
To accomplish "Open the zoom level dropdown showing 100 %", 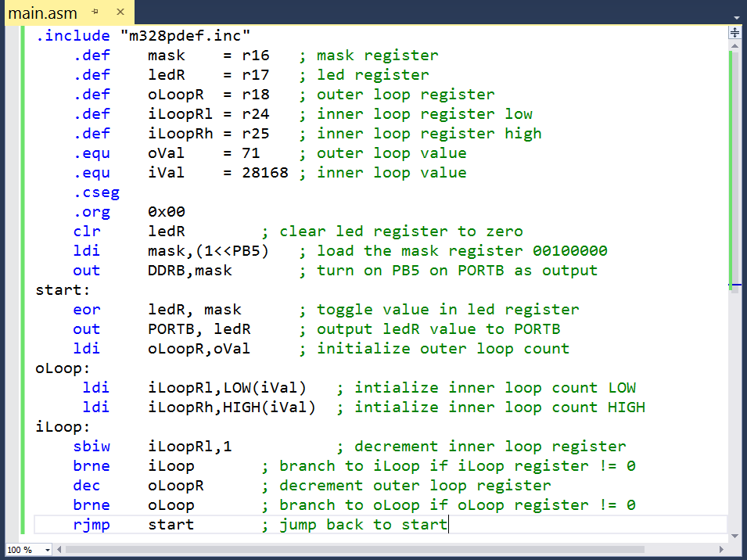I will click(x=28, y=550).
